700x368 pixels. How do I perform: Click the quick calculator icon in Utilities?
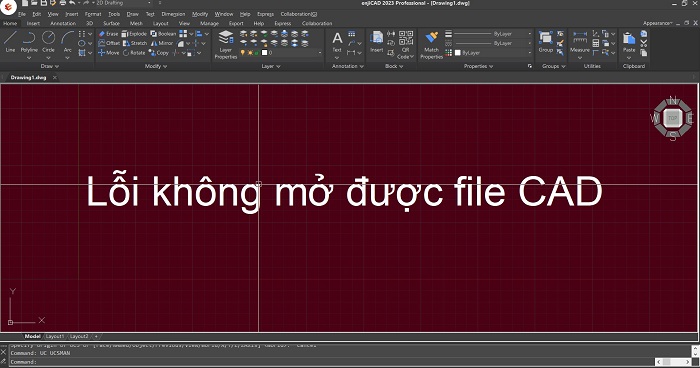(x=596, y=43)
